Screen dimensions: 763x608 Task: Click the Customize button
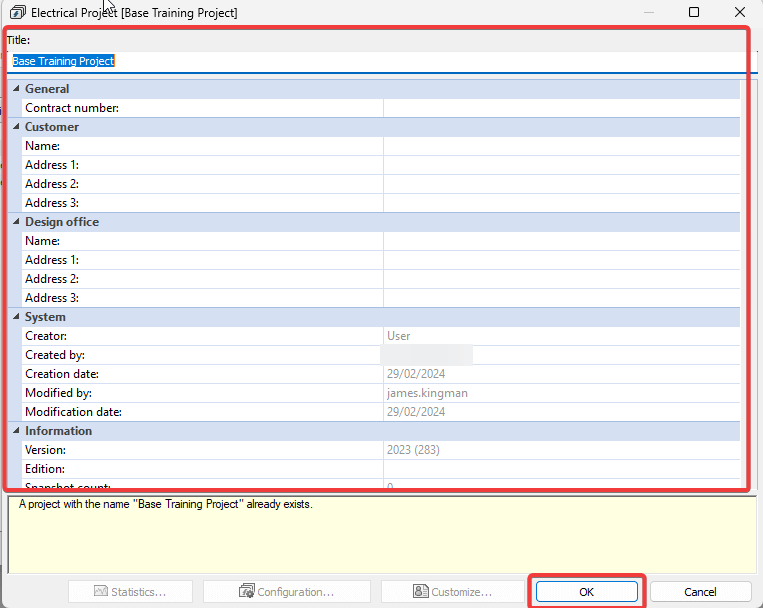click(453, 592)
